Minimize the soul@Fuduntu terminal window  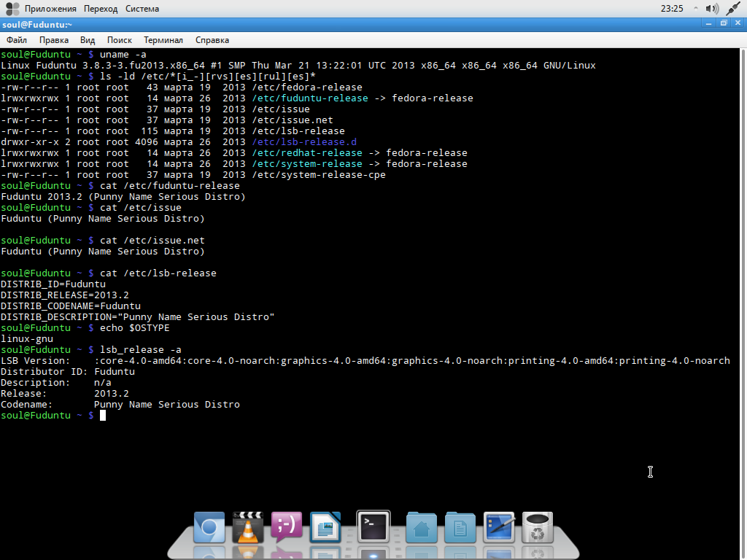click(x=709, y=23)
